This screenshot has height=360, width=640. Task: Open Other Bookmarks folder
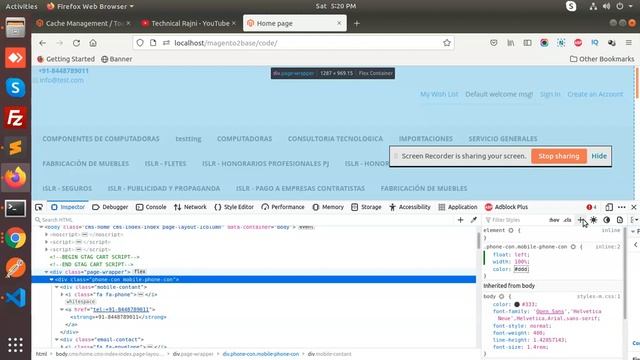tap(602, 59)
